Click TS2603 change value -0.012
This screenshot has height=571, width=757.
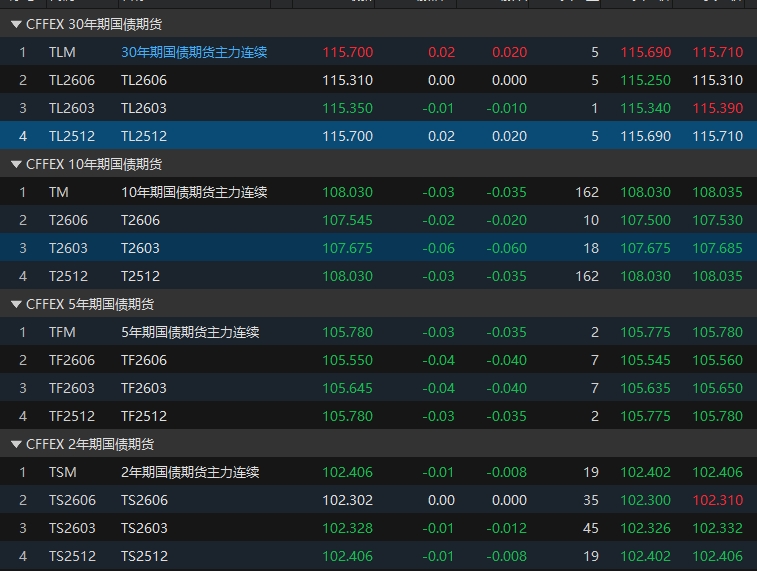click(506, 528)
